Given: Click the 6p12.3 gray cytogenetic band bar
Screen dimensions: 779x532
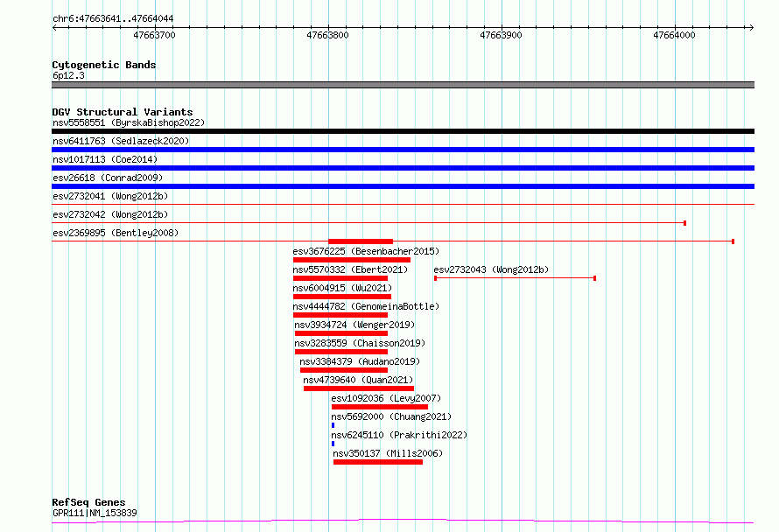Looking at the screenshot, I should click(403, 85).
